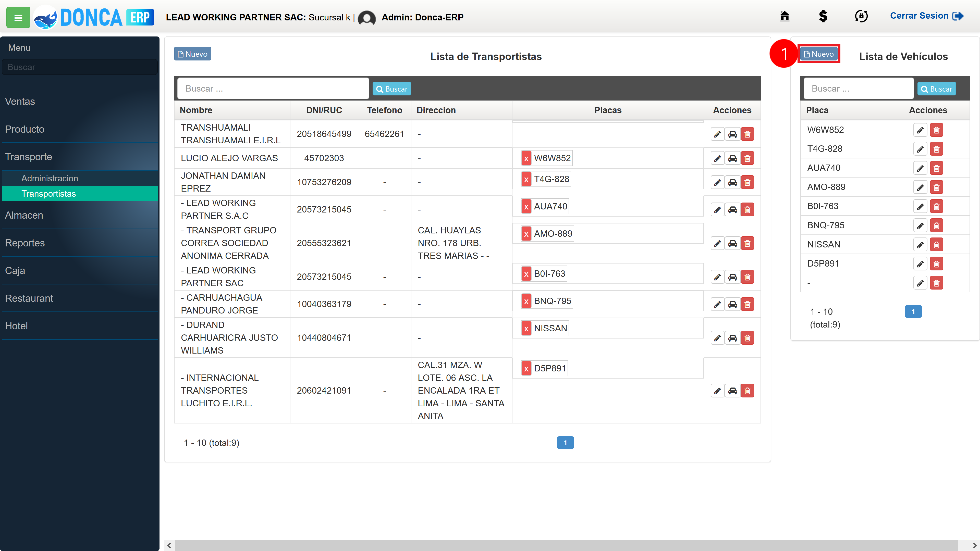This screenshot has width=980, height=551.
Task: Click Cerrar Sesion link
Action: tap(926, 16)
